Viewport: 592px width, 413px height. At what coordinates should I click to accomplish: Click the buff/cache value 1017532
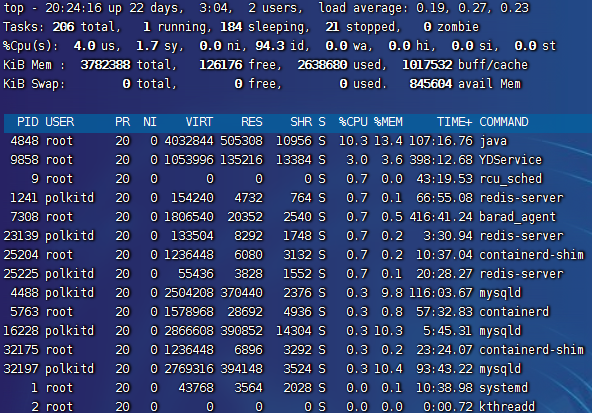click(x=427, y=65)
